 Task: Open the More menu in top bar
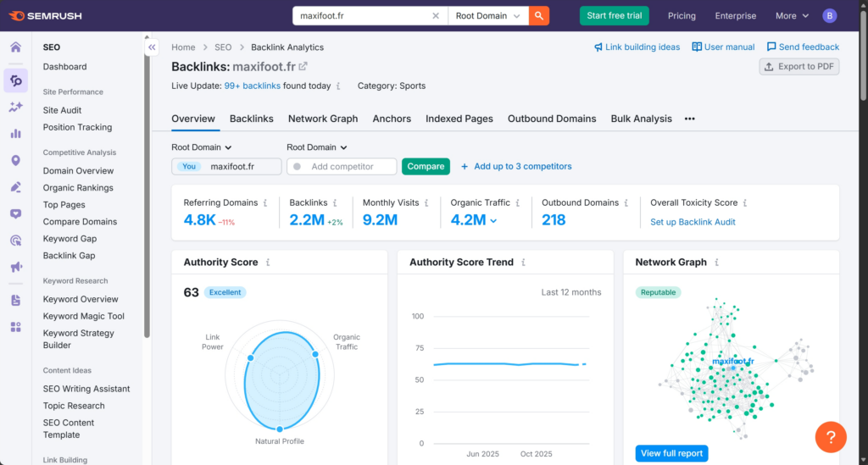click(792, 15)
